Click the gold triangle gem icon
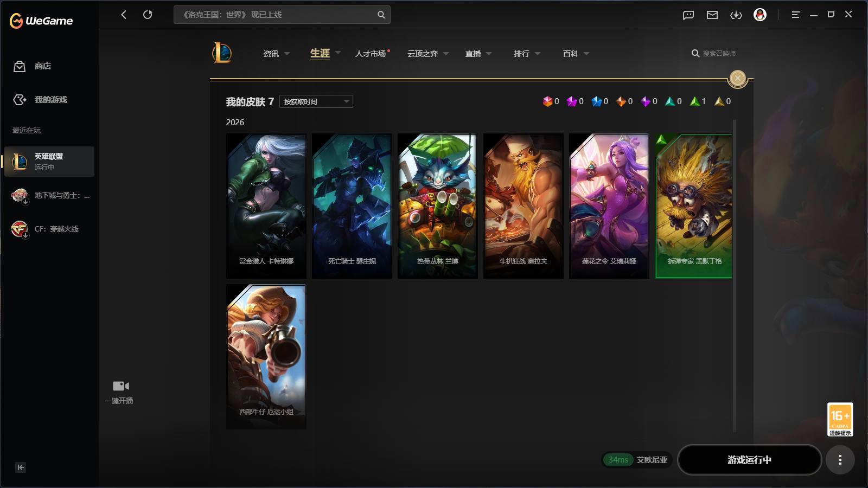 pos(719,101)
